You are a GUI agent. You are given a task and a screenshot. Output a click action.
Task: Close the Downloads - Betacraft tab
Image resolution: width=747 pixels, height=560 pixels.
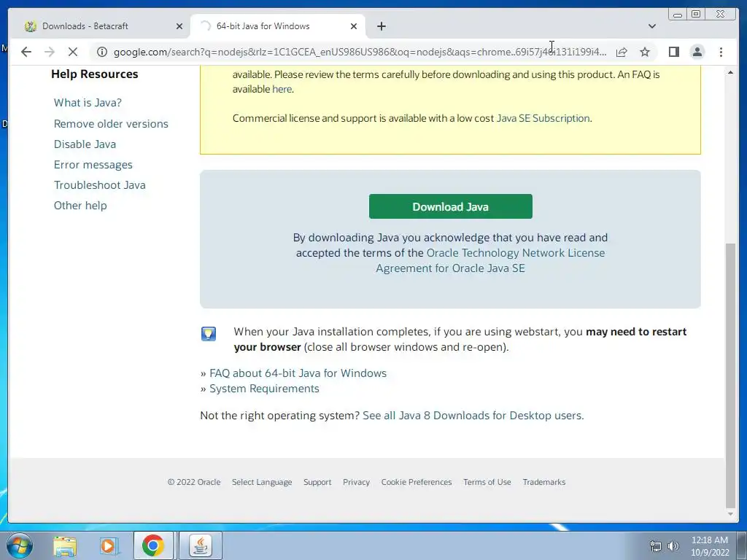179,26
